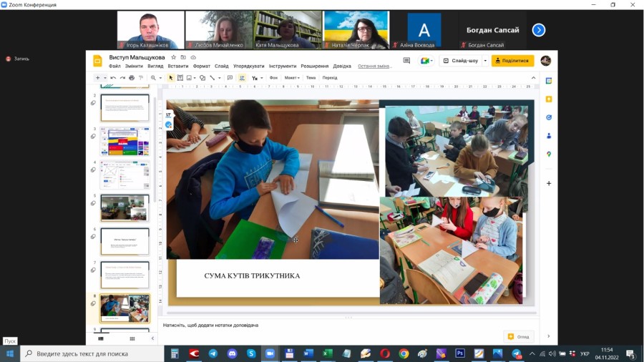Select the line tool
This screenshot has height=362, width=644.
pos(213,77)
